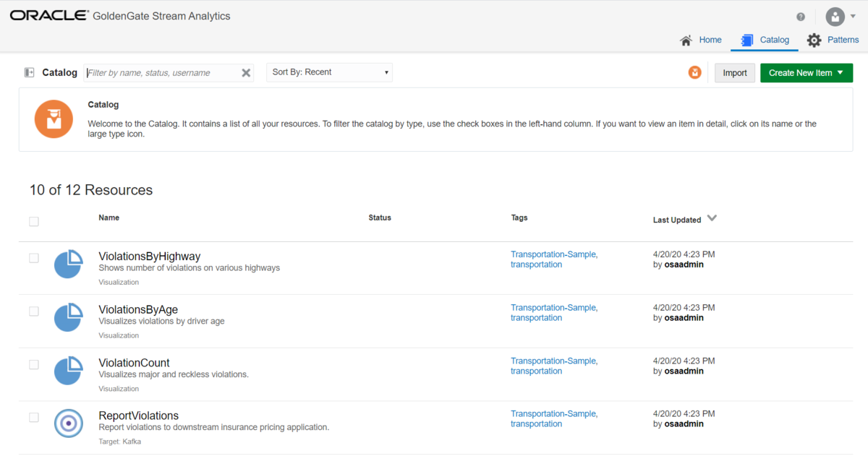Open the ReportViolations target icon
The width and height of the screenshot is (868, 456).
pos(69,423)
